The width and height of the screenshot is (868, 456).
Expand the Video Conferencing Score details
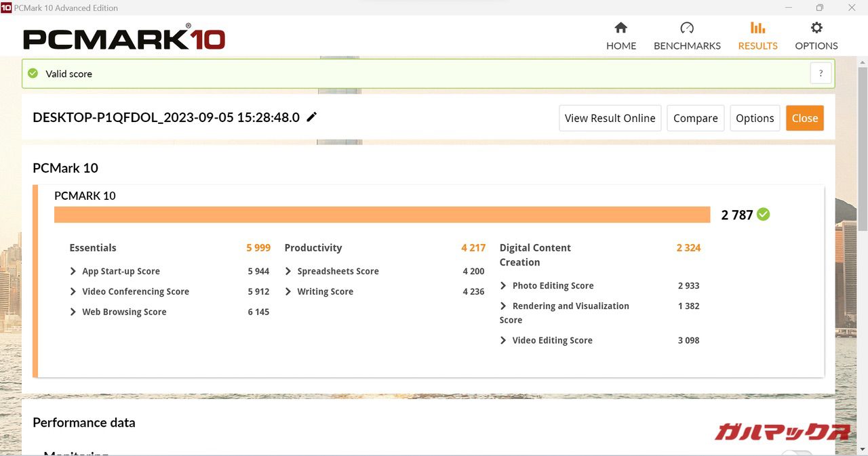[73, 291]
